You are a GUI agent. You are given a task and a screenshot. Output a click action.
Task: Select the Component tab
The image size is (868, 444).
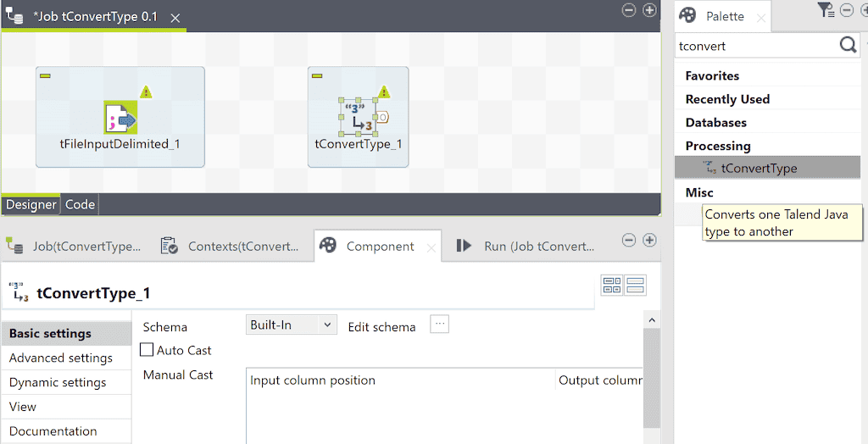pyautogui.click(x=380, y=247)
